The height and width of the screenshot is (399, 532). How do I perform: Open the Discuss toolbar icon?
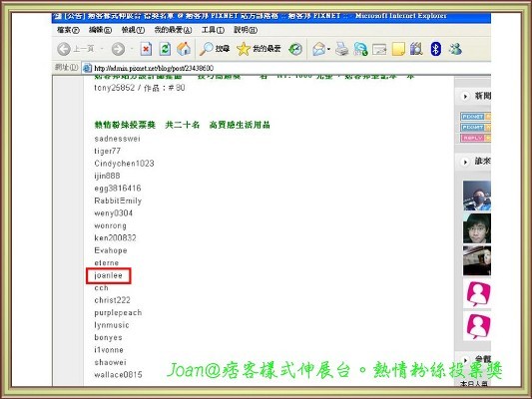(x=379, y=50)
